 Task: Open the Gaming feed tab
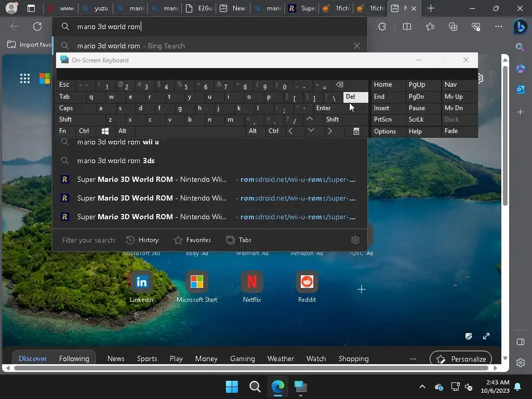coord(242,358)
